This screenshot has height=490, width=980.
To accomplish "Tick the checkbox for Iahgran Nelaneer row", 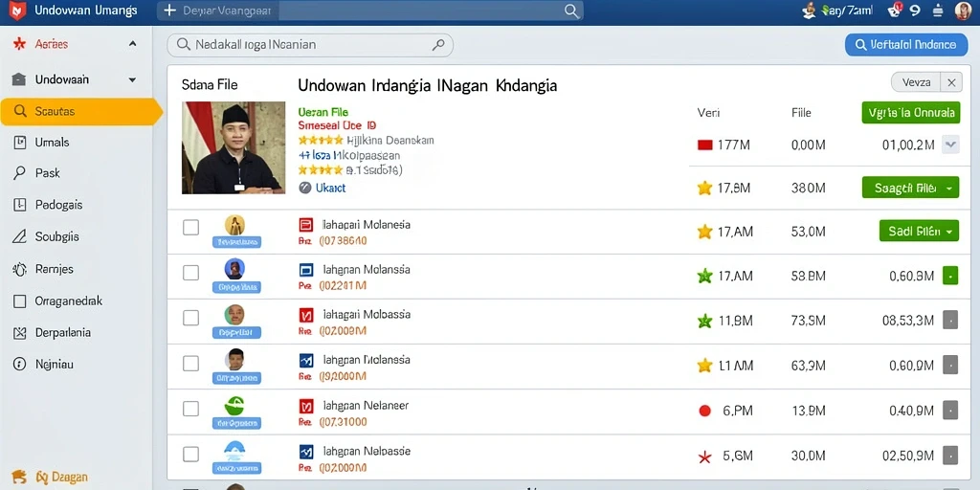I will click(190, 409).
